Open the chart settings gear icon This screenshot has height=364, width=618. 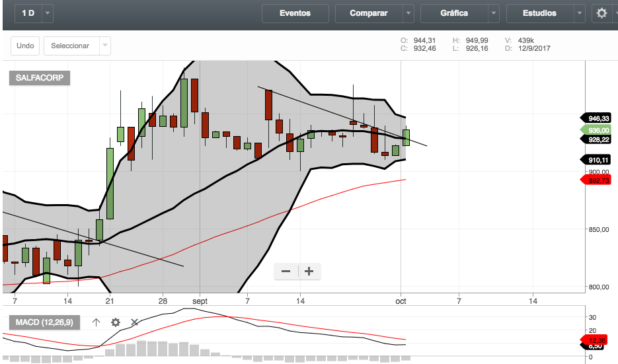[x=601, y=13]
